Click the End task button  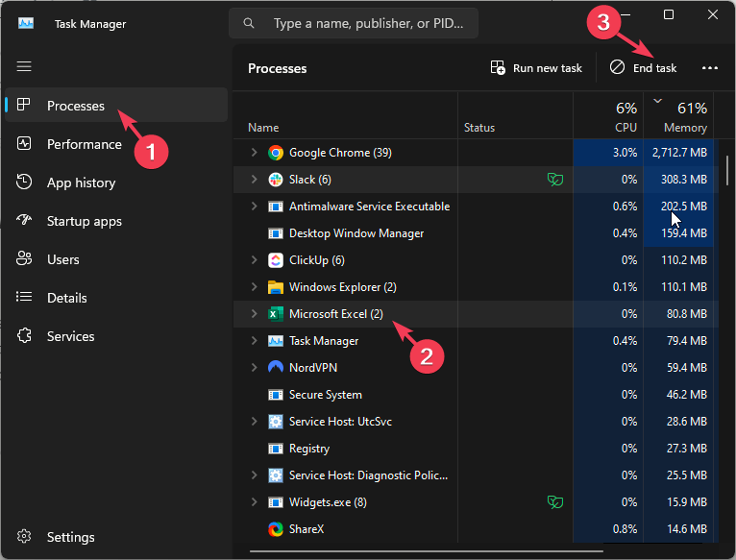click(x=644, y=68)
